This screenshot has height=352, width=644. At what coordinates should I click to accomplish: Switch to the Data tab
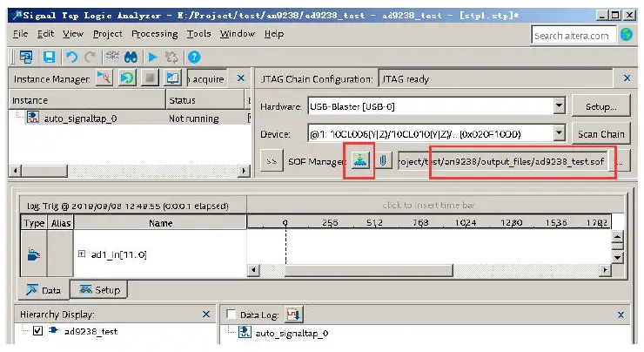coord(44,290)
